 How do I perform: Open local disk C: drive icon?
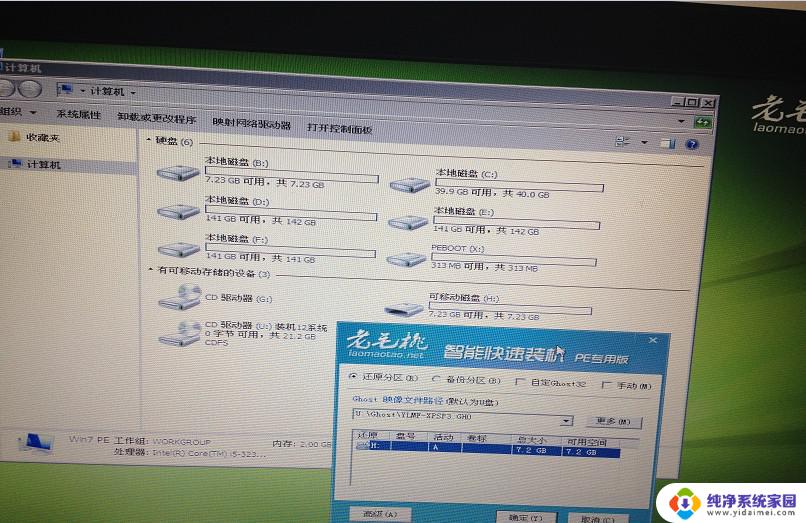point(410,184)
